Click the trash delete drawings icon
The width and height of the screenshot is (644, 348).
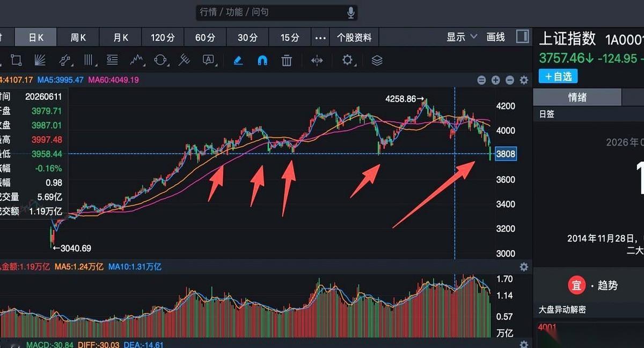pyautogui.click(x=287, y=60)
